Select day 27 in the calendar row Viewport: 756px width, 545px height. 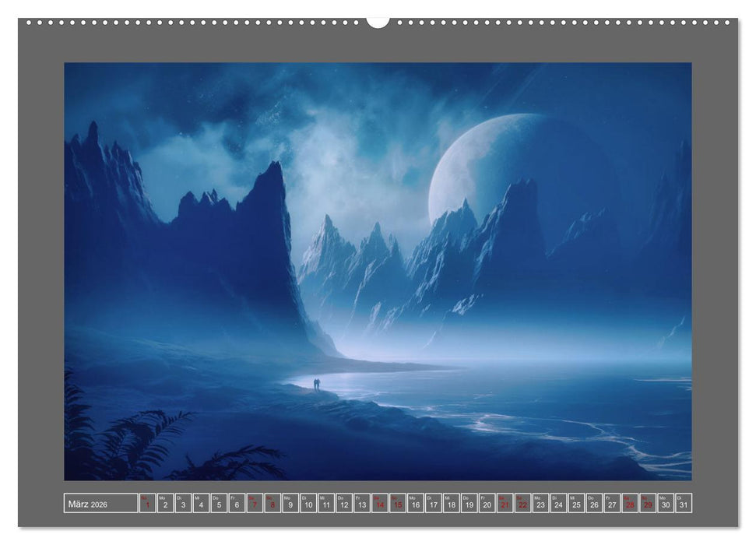[612, 504]
